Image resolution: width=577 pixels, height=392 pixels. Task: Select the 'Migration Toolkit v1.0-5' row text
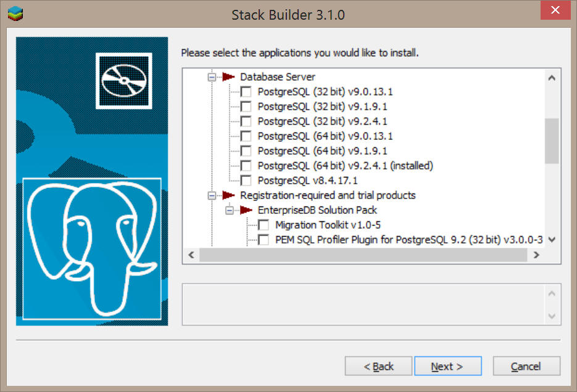tap(328, 225)
